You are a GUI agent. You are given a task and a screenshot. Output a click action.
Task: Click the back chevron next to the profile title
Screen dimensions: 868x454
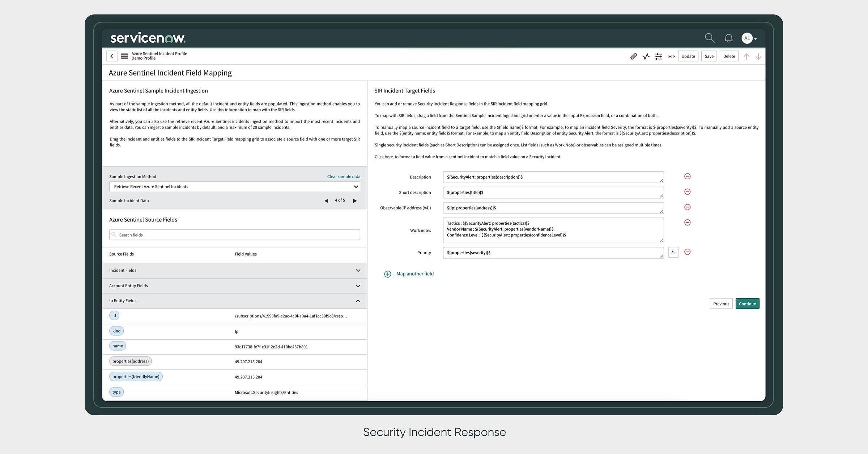click(112, 56)
